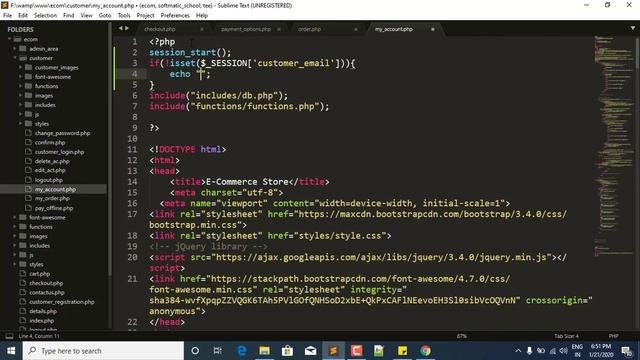Open the Tools menu
The width and height of the screenshot is (640, 360).
[124, 16]
